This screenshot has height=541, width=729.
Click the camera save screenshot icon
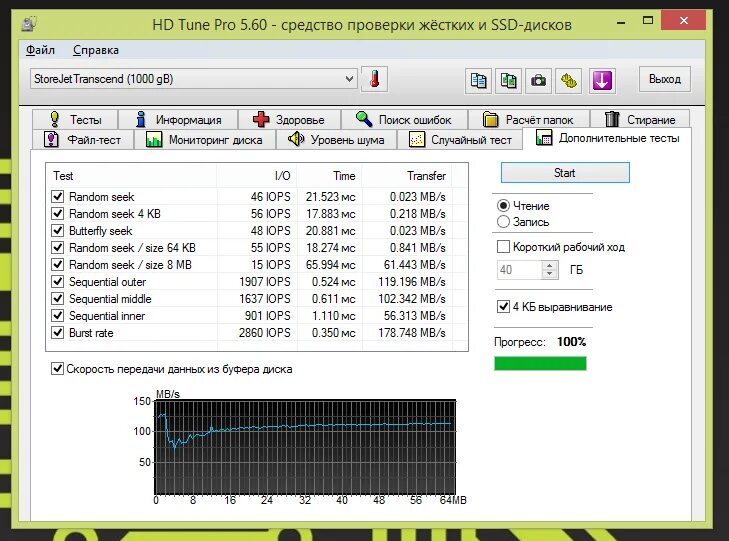[538, 81]
